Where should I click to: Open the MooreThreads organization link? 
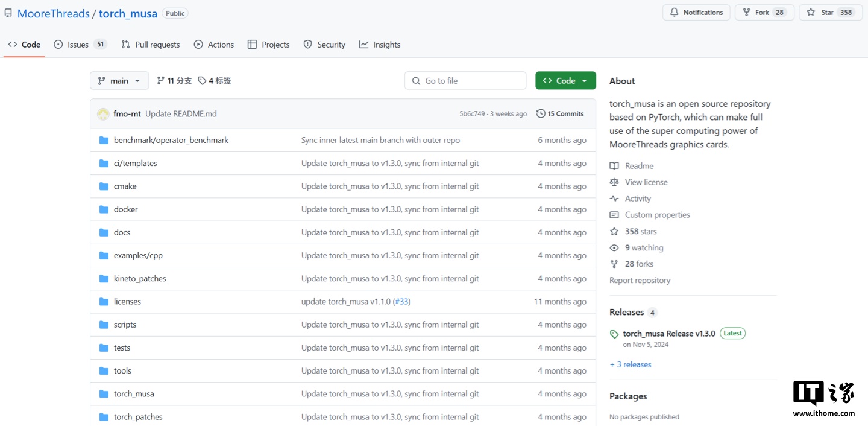[x=53, y=13]
